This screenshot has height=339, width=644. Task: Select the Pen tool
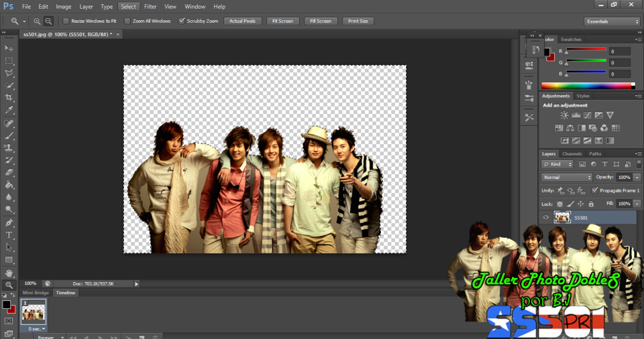coord(9,223)
